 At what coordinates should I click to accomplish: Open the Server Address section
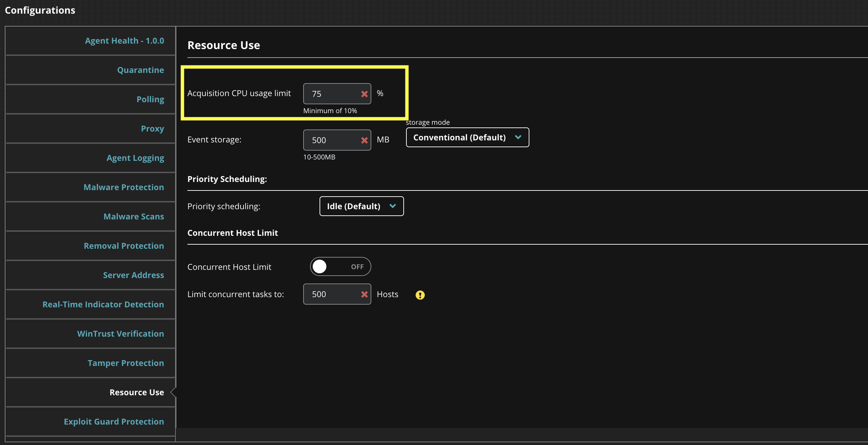click(91, 275)
